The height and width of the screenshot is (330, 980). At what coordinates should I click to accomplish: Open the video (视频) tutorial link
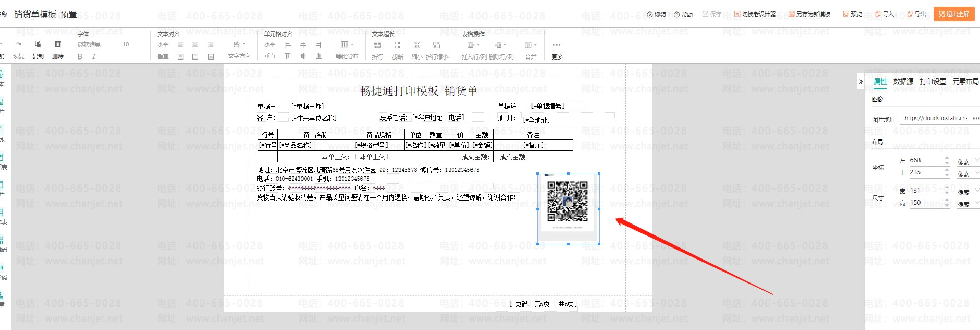(x=657, y=14)
